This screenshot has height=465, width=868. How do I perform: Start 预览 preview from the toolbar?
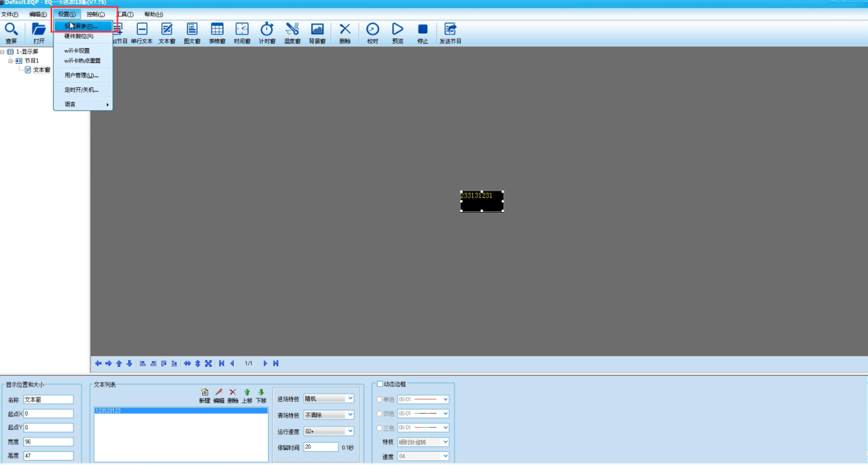398,32
